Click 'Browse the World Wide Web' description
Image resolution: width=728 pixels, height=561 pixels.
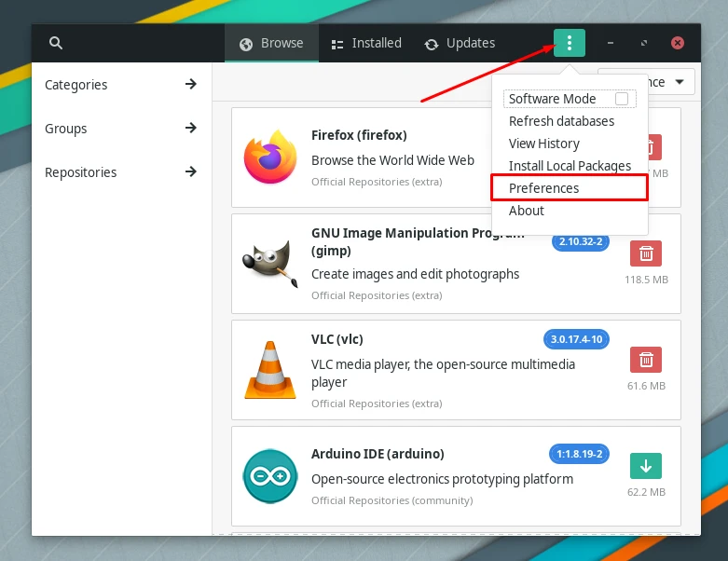pos(392,160)
